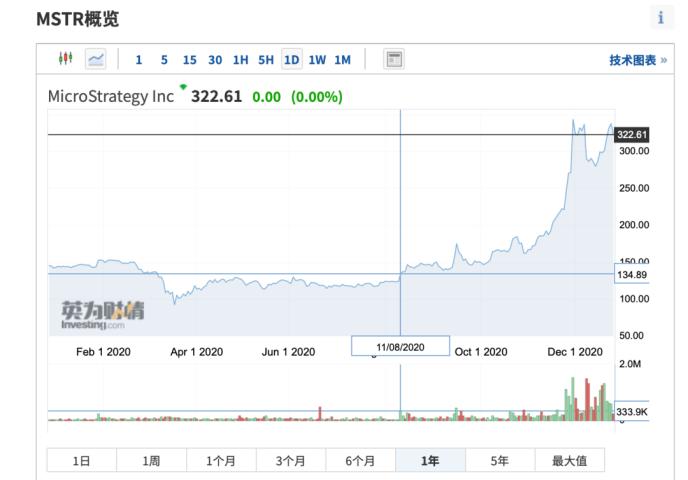
Task: Click the 11/08/2020 date marker on chart
Action: pos(400,347)
